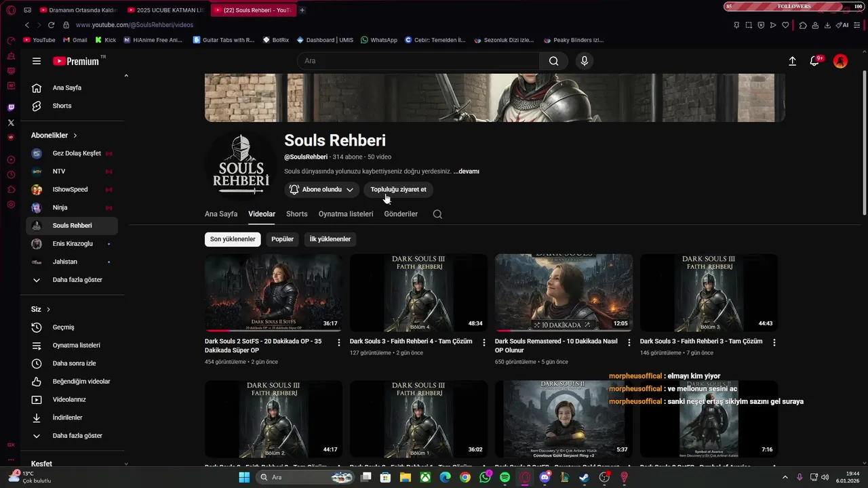Switch to the 2025 UCUBE KATMAN browser tab
Viewport: 868px width, 488px height.
[166, 10]
